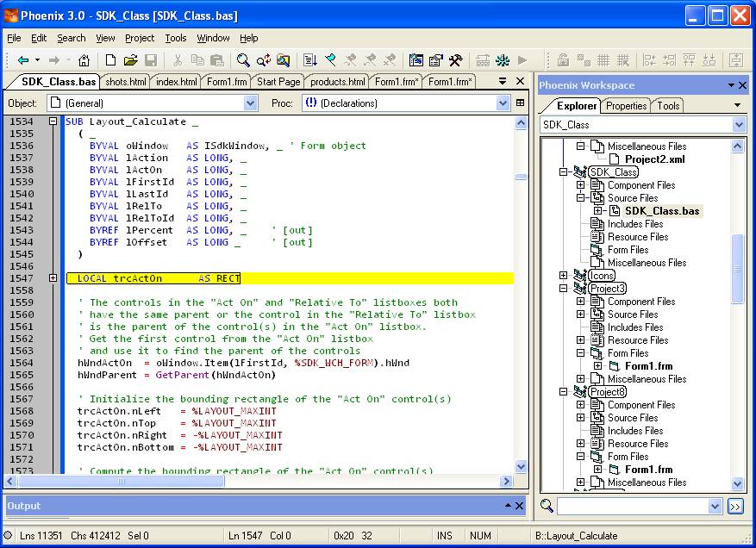
Task: Click the form window icon in the toolbar
Action: pos(415,60)
